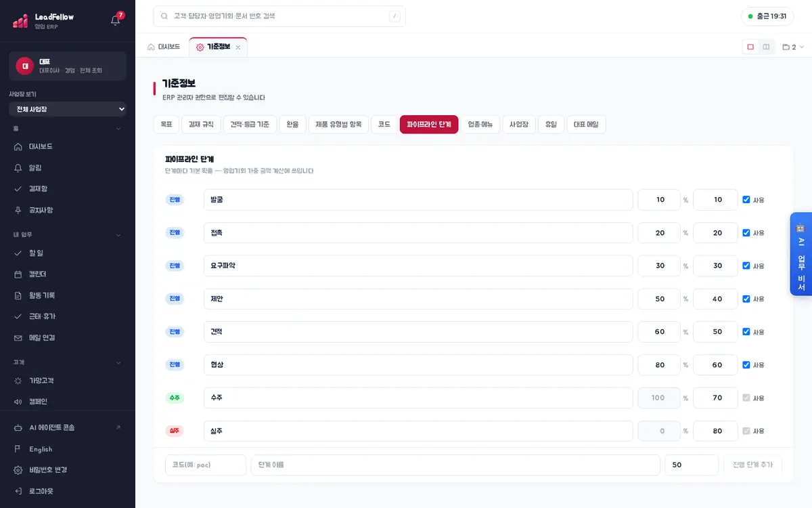Click the 사용 checkbox in 실주 row
The width and height of the screenshot is (812, 508).
746,431
